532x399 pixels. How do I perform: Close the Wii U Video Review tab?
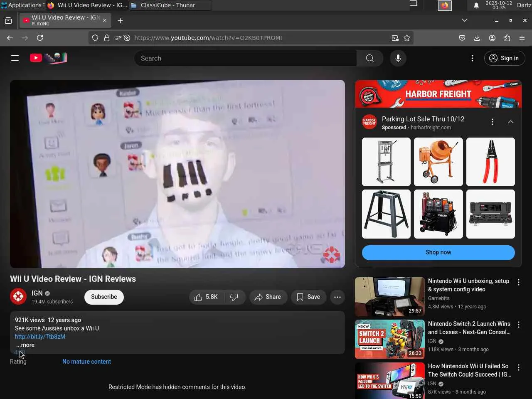click(105, 20)
